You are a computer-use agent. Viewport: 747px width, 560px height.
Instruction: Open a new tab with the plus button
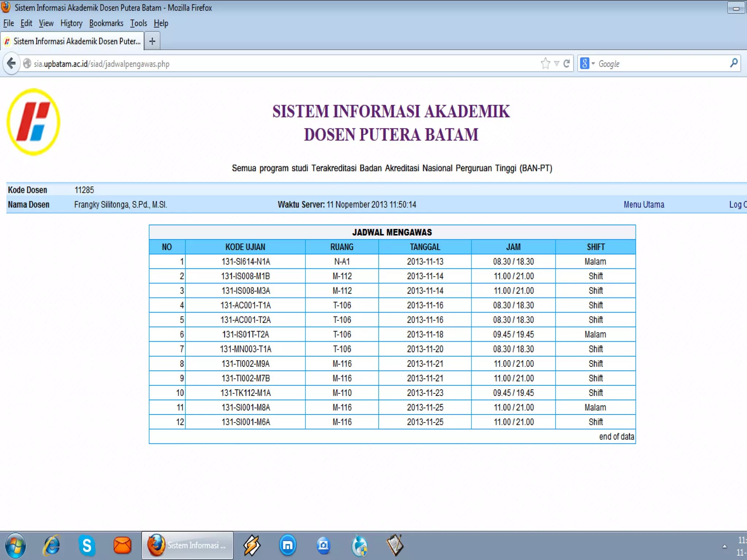pos(152,41)
